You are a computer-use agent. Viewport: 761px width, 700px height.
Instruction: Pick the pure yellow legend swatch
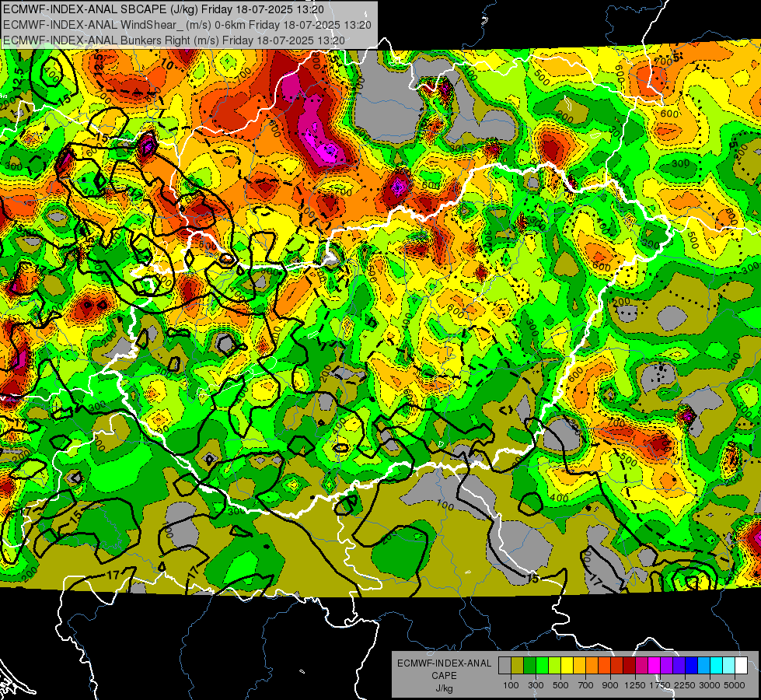click(x=567, y=666)
